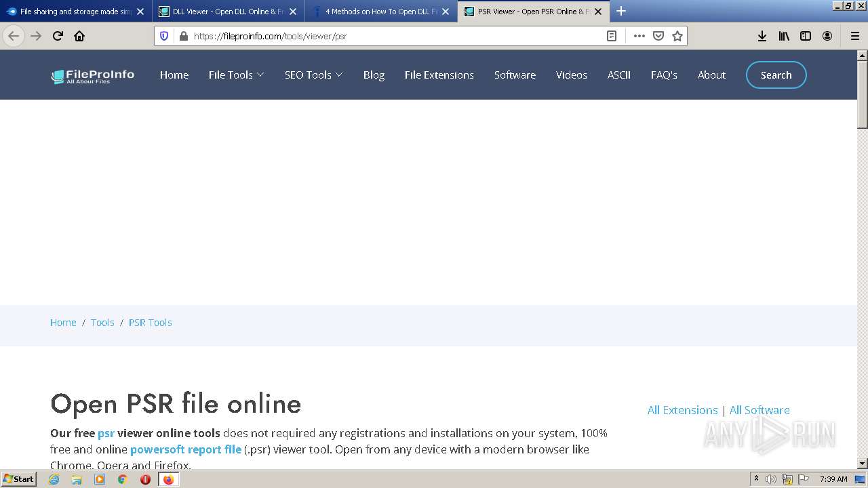Toggle the sidebar view icon

806,36
